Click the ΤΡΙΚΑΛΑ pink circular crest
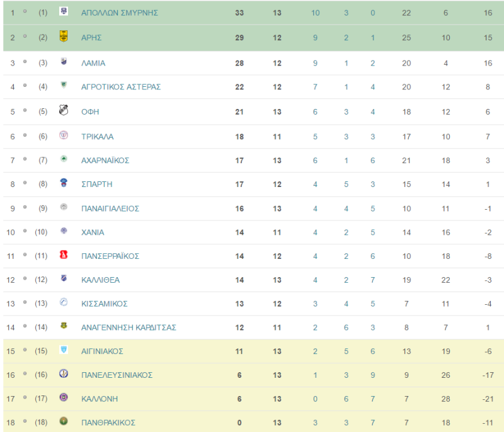The image size is (504, 432). [x=64, y=135]
